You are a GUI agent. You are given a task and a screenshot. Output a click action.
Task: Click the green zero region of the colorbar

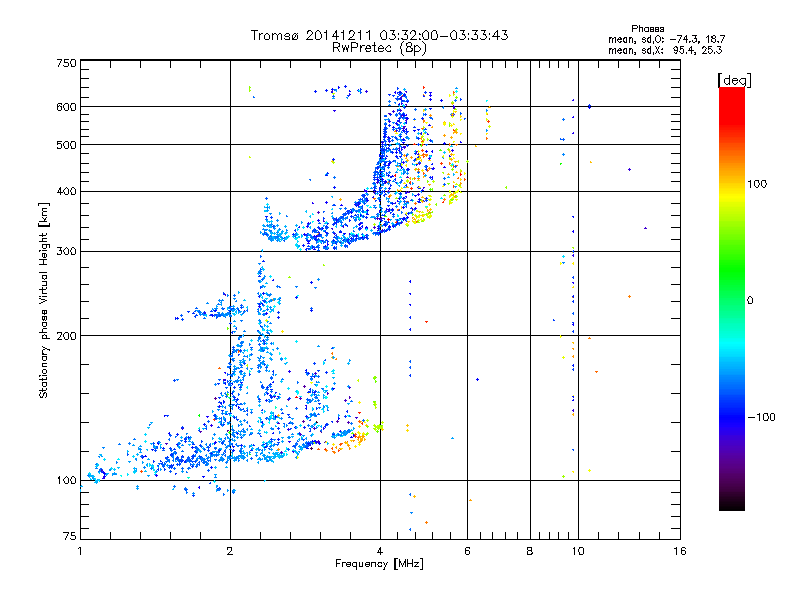[732, 300]
